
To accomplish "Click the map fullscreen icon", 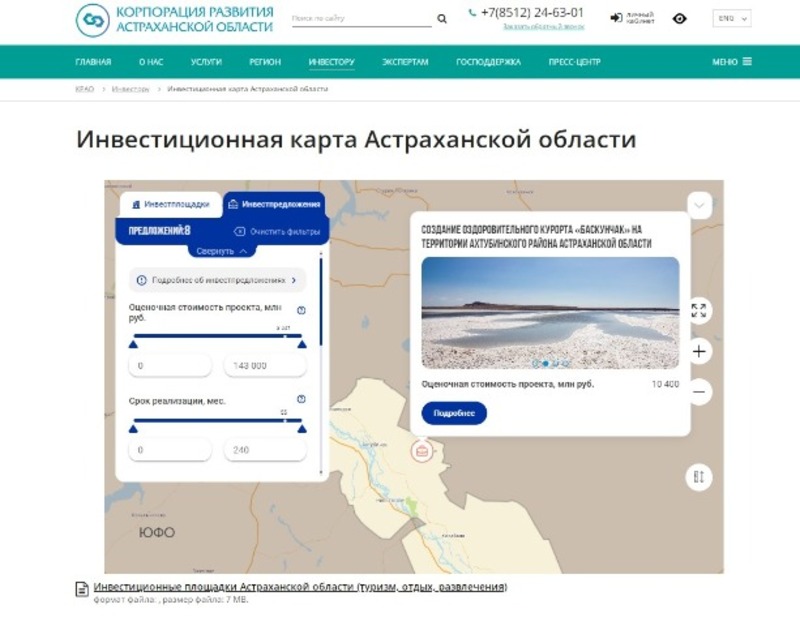I will pyautogui.click(x=699, y=310).
